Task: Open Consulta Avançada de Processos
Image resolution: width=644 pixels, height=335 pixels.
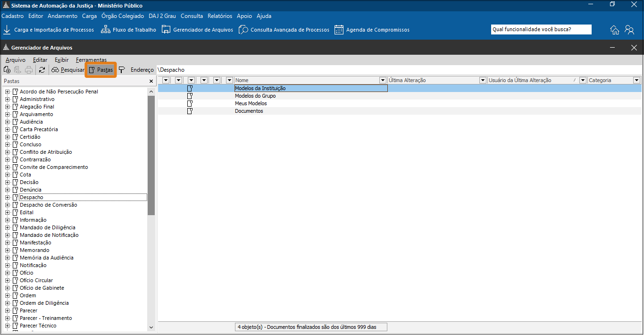Action: [284, 30]
